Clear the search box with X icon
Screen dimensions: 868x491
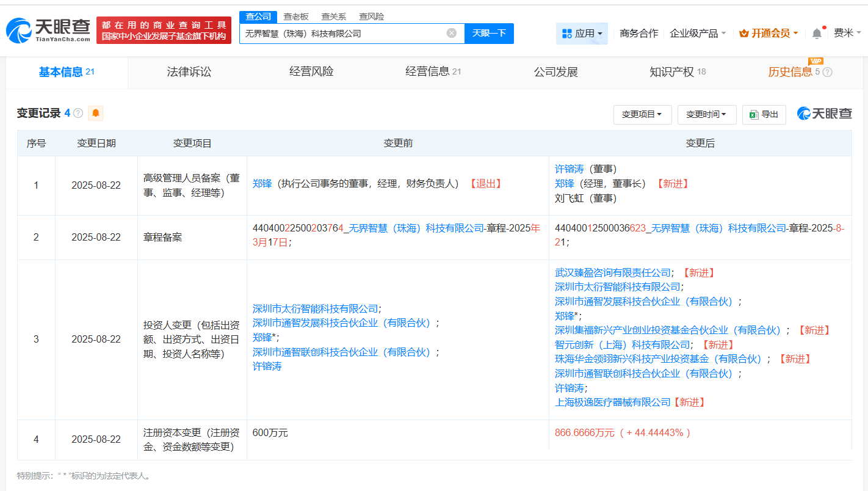tap(451, 33)
